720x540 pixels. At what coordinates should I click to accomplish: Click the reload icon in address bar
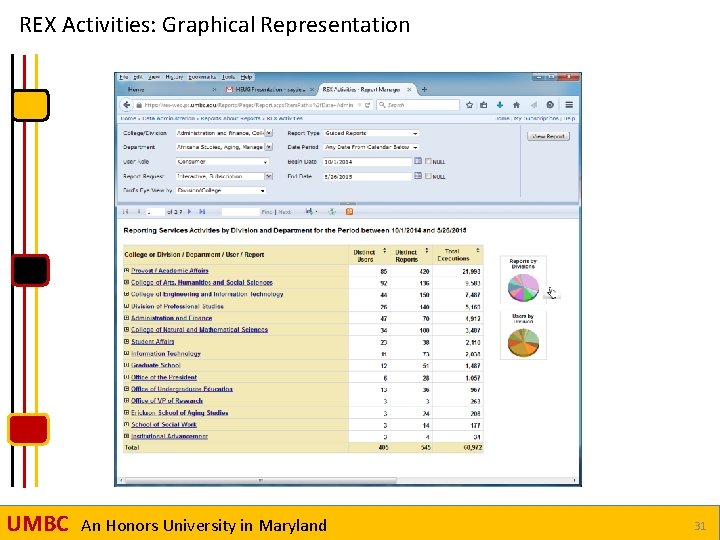367,105
